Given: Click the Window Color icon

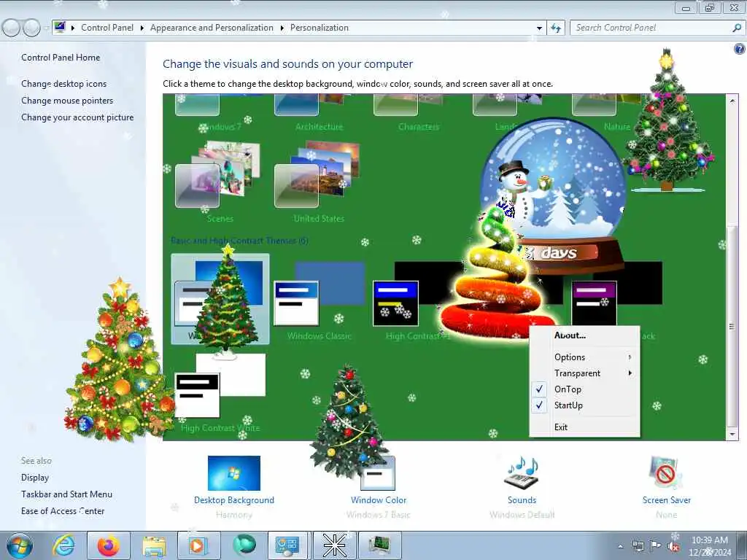Looking at the screenshot, I should pyautogui.click(x=378, y=474).
